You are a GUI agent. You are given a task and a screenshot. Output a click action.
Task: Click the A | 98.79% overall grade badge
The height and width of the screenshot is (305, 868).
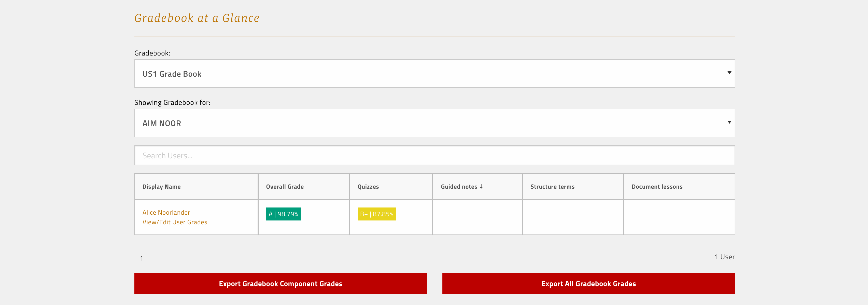(283, 214)
